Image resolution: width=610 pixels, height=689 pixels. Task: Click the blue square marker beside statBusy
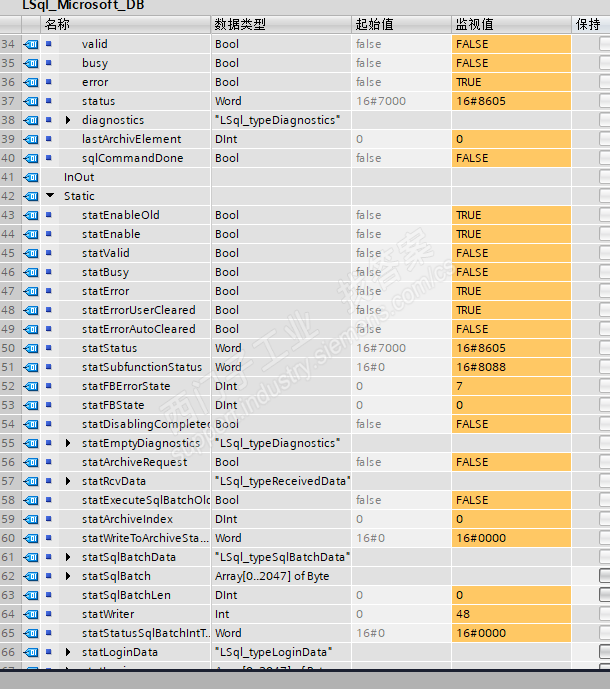(49, 272)
